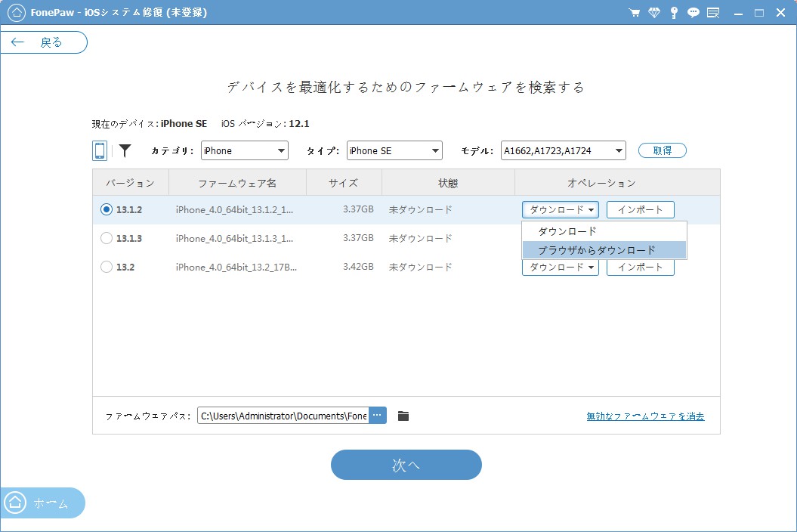
Task: Click the diamond upgrade icon in title bar
Action: (x=654, y=13)
